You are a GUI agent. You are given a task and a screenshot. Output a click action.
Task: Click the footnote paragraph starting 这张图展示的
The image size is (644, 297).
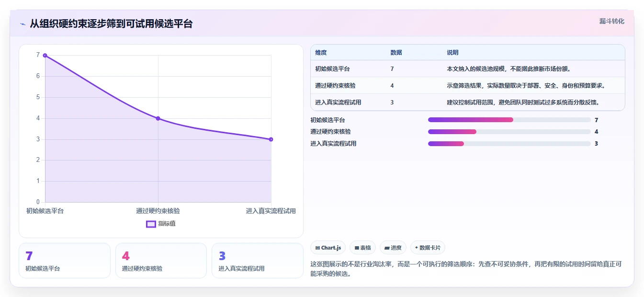click(x=466, y=269)
